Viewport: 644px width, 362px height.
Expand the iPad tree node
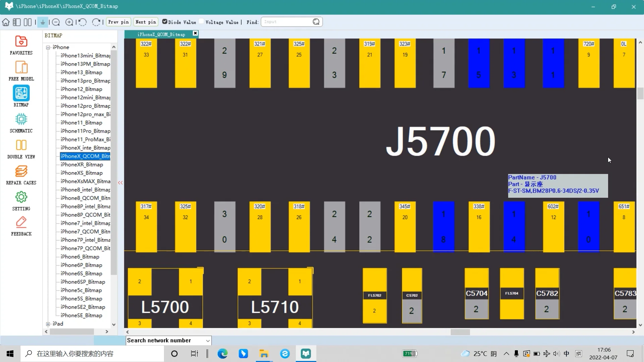[48, 324]
